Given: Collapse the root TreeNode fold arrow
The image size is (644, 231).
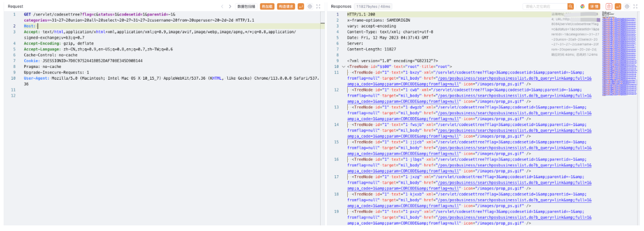Looking at the screenshot, I should [x=344, y=67].
